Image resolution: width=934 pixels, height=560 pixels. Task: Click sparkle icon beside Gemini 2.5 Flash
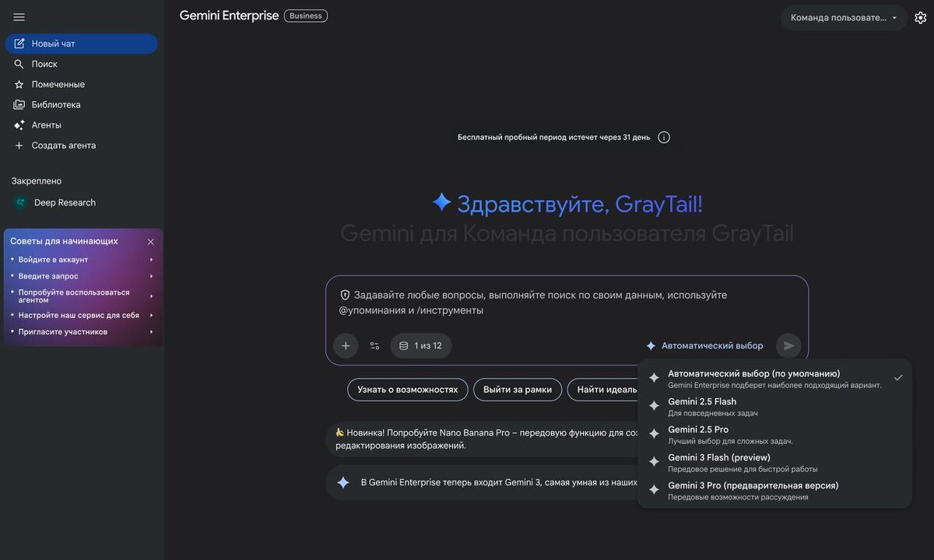click(x=654, y=406)
